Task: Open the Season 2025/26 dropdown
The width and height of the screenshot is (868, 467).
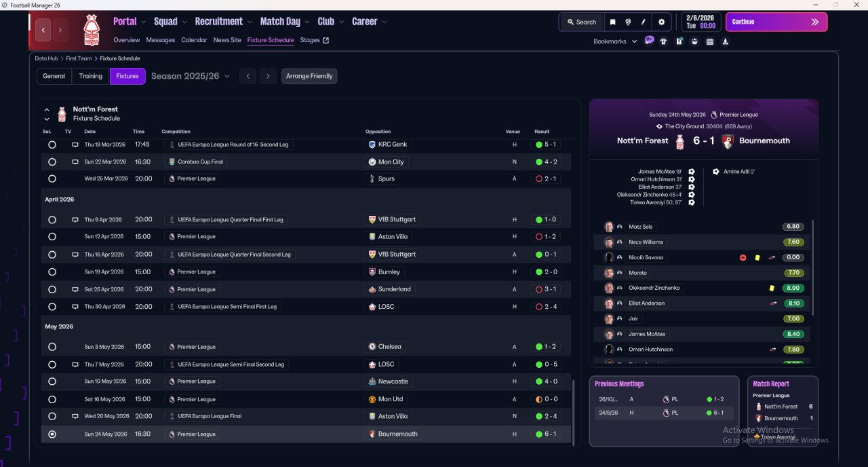Action: (x=191, y=76)
